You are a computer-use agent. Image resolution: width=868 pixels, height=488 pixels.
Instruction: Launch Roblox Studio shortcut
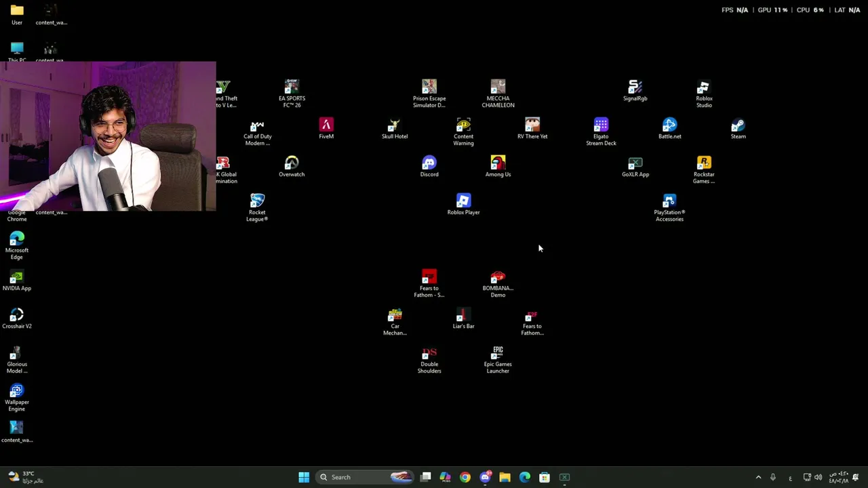point(704,94)
